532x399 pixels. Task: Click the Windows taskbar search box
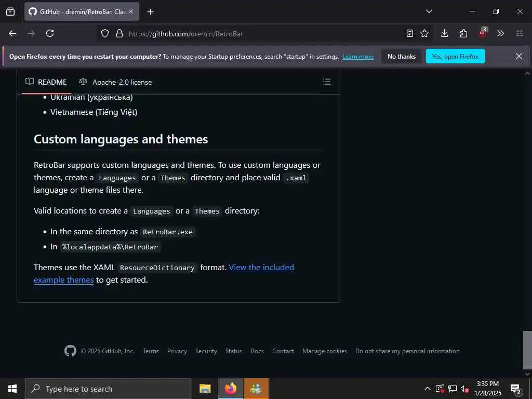pyautogui.click(x=108, y=389)
